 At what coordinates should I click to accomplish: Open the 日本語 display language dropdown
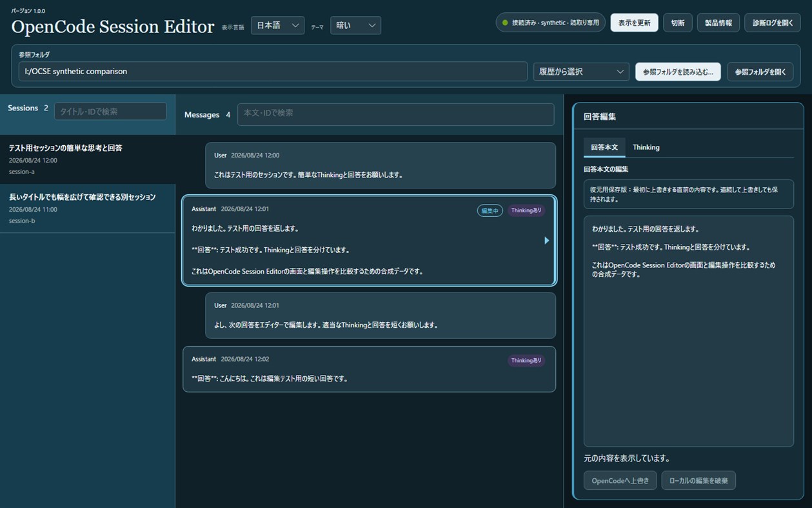(277, 25)
